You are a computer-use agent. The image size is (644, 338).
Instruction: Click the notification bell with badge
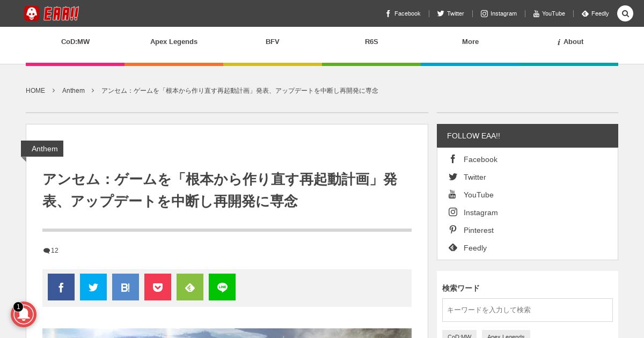tap(24, 314)
